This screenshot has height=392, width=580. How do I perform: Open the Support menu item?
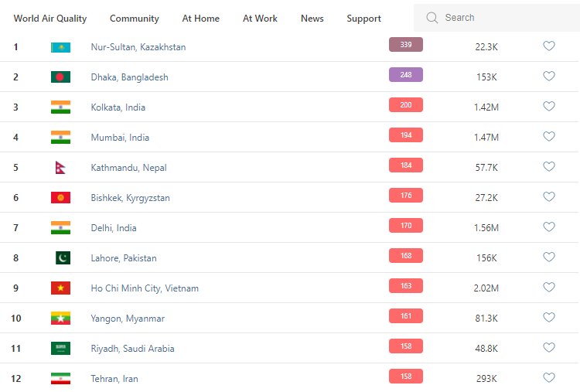point(363,19)
